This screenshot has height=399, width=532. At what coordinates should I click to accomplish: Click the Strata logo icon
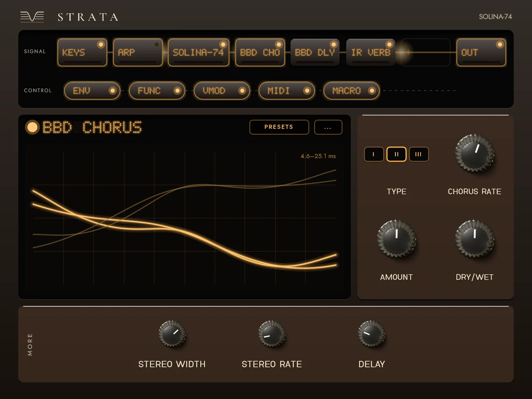32,17
